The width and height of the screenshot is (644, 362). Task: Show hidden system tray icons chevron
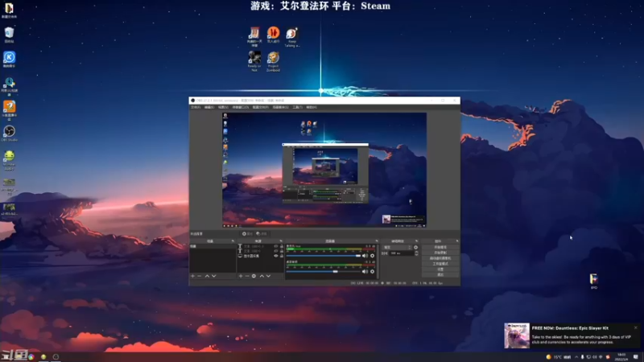[x=576, y=357]
